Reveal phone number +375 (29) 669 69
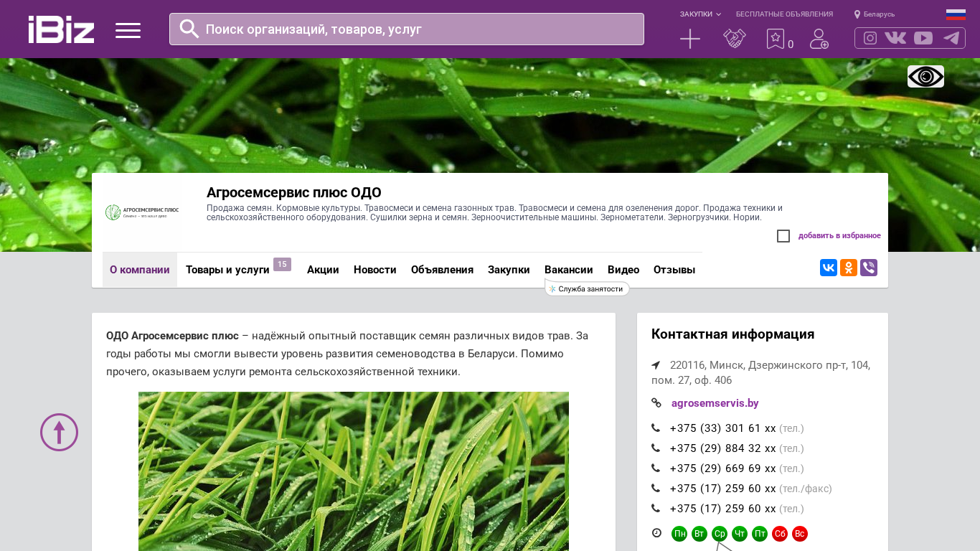Viewport: 980px width, 551px height. pyautogui.click(x=723, y=468)
